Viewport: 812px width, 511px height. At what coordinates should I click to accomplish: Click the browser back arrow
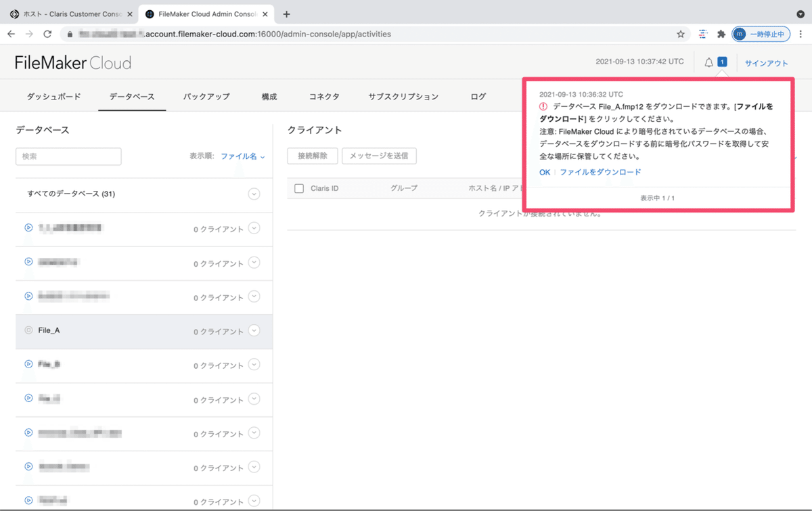[11, 33]
